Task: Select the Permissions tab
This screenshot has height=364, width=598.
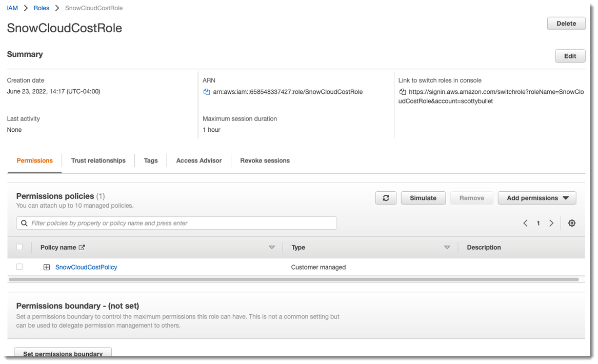Action: pos(35,161)
